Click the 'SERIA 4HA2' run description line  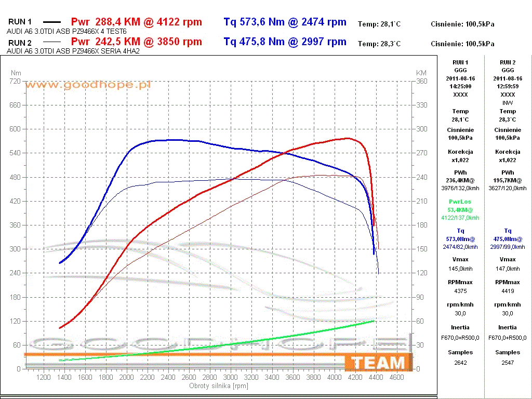point(73,51)
